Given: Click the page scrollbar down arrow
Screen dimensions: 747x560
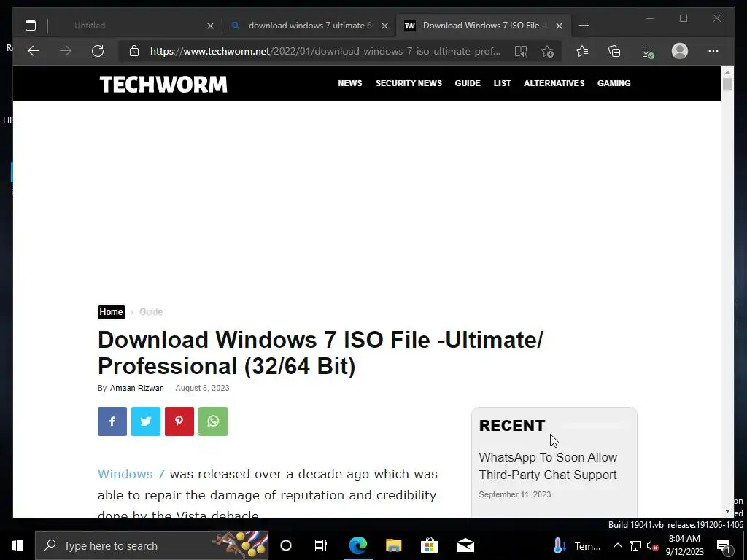Looking at the screenshot, I should pos(727,511).
